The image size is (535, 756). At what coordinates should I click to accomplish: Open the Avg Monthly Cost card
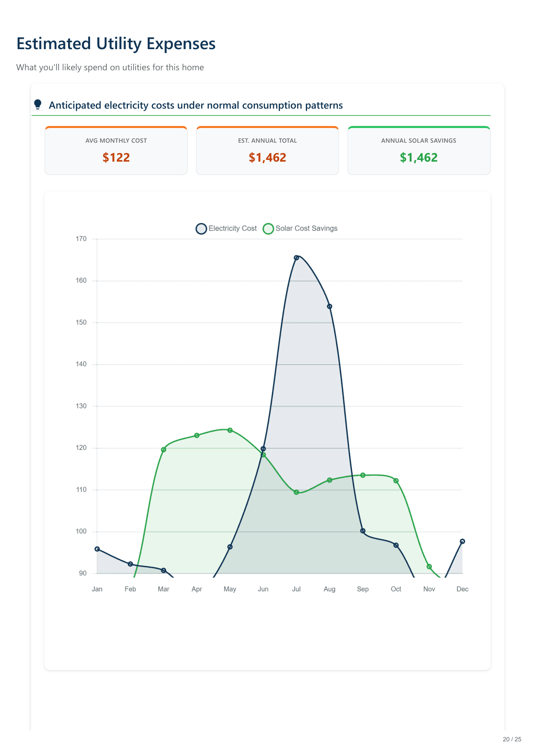(116, 150)
